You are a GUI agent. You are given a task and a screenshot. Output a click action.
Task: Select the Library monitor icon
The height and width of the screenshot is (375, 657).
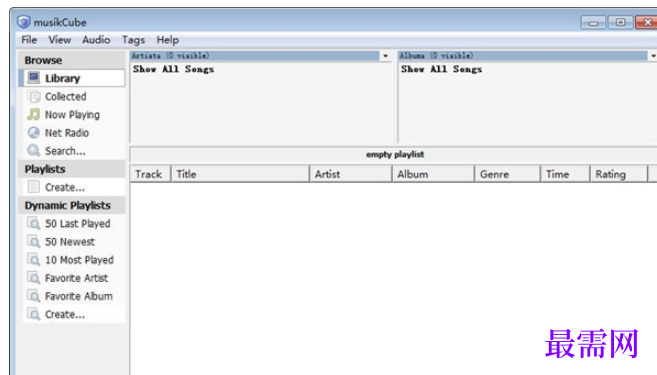[x=34, y=78]
